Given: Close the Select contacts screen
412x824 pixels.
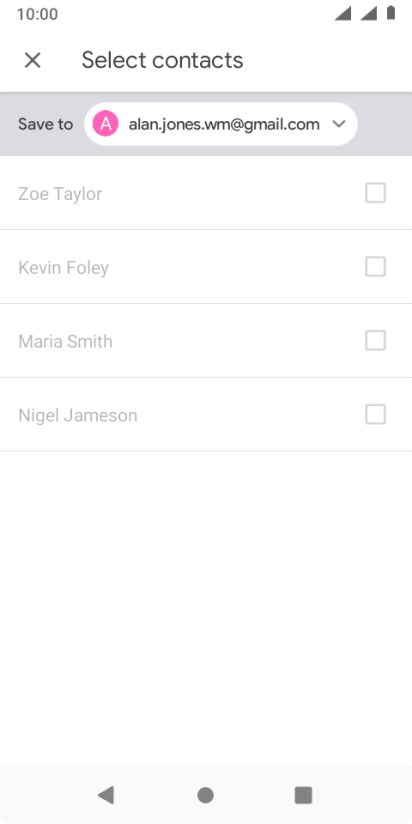Looking at the screenshot, I should coord(33,60).
